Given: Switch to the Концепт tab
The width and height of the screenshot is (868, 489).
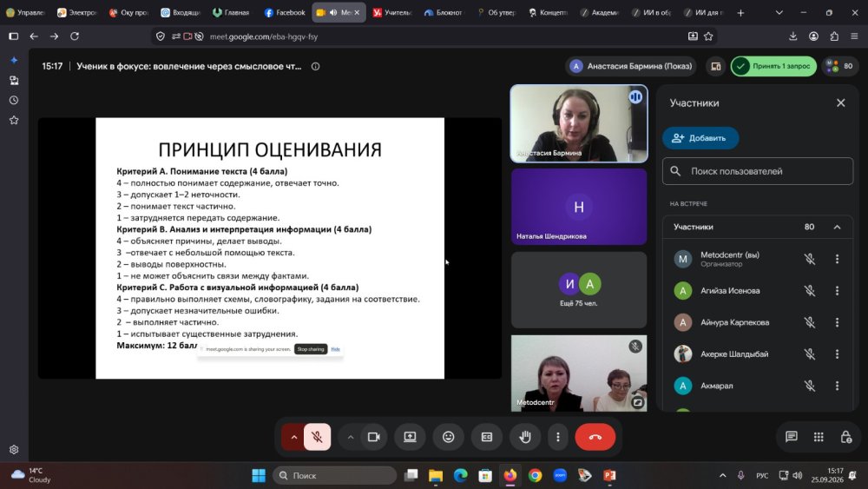Looking at the screenshot, I should click(x=549, y=12).
